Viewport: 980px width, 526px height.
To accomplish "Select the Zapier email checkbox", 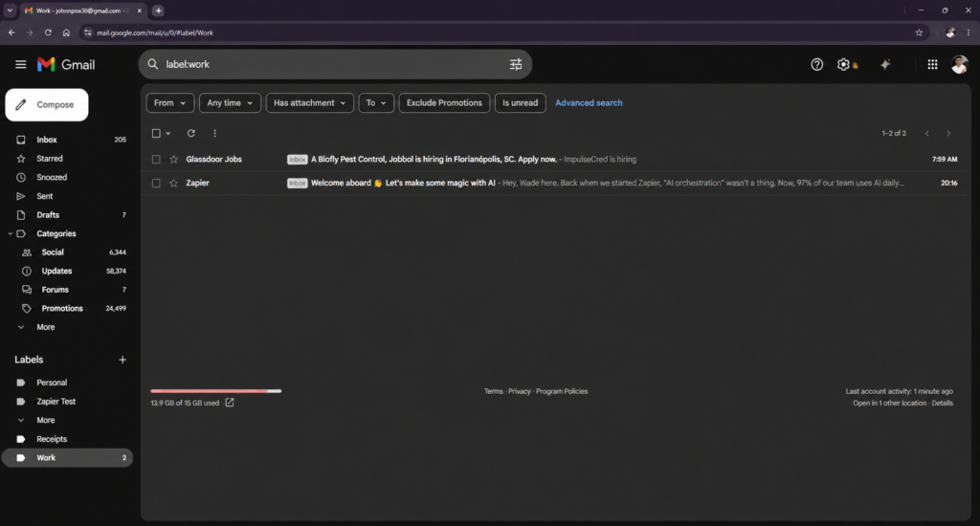I will click(156, 183).
